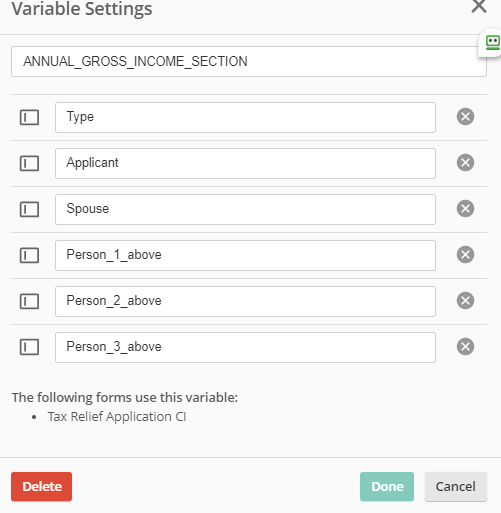Viewport: 501px width, 513px height.
Task: Remove the Person_3_above field with its X icon
Action: coord(465,347)
